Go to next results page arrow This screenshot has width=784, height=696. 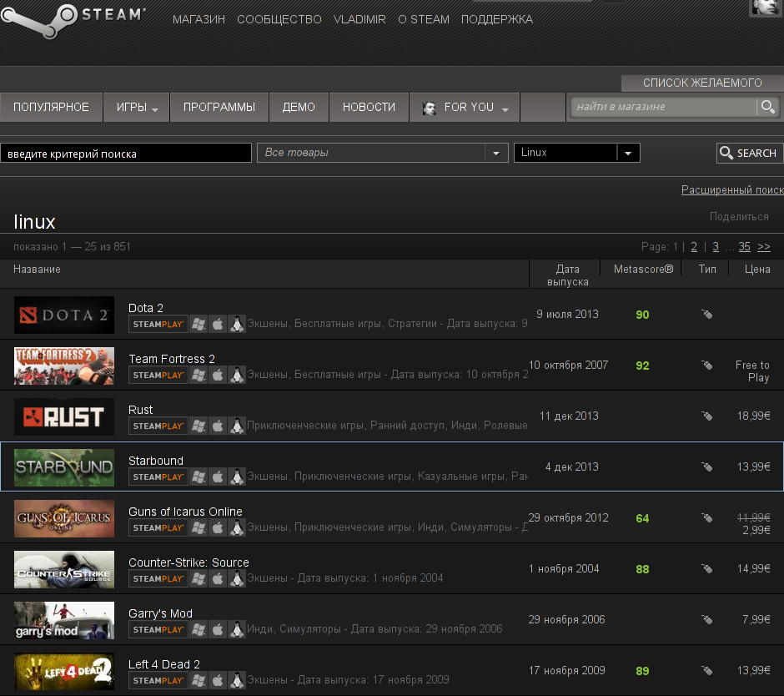click(763, 247)
